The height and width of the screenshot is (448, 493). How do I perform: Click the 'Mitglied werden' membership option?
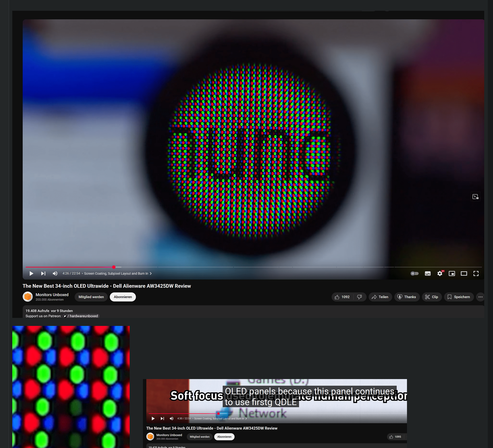point(91,297)
